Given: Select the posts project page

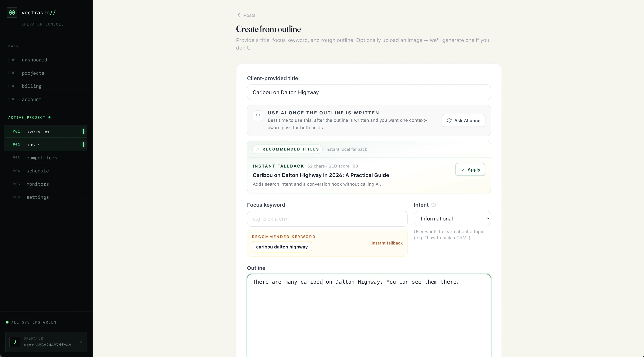Looking at the screenshot, I should pyautogui.click(x=46, y=144).
